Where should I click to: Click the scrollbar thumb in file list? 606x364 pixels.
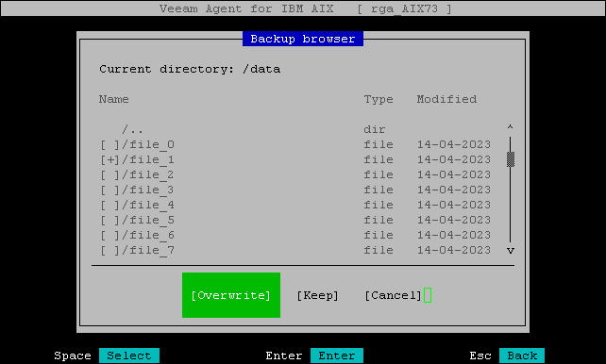pyautogui.click(x=511, y=159)
